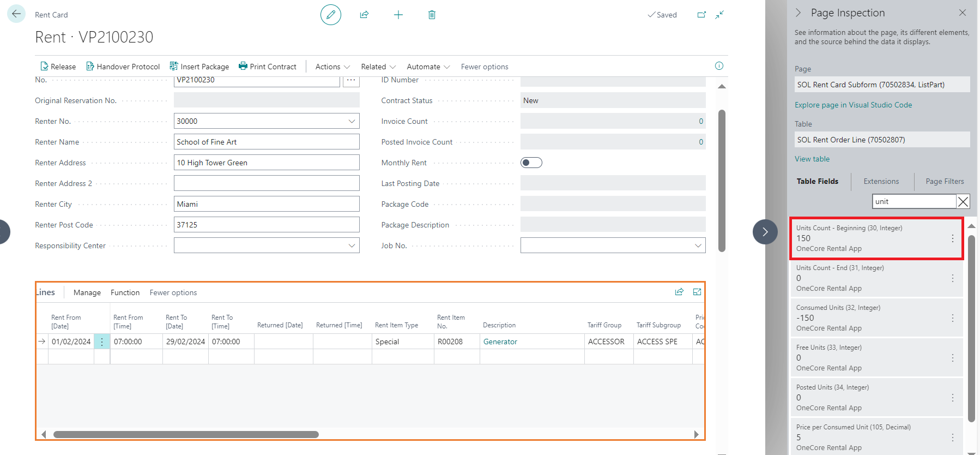Click the plus icon to create new
Screen dimensions: 980x455
coord(398,15)
